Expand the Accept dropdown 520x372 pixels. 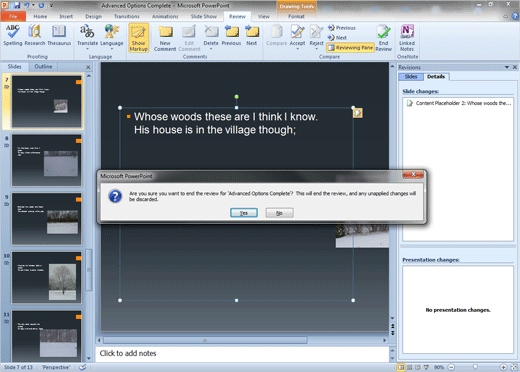point(297,49)
